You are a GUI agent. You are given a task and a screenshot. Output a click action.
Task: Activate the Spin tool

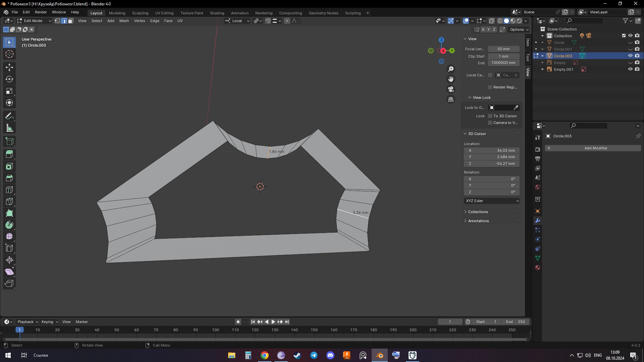(9, 225)
